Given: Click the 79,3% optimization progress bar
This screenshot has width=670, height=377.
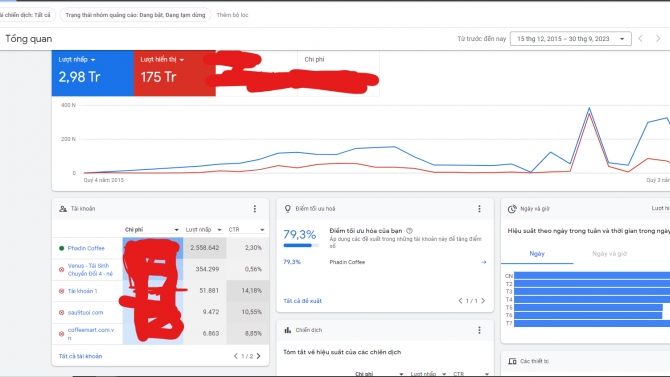Looking at the screenshot, I should 301,245.
